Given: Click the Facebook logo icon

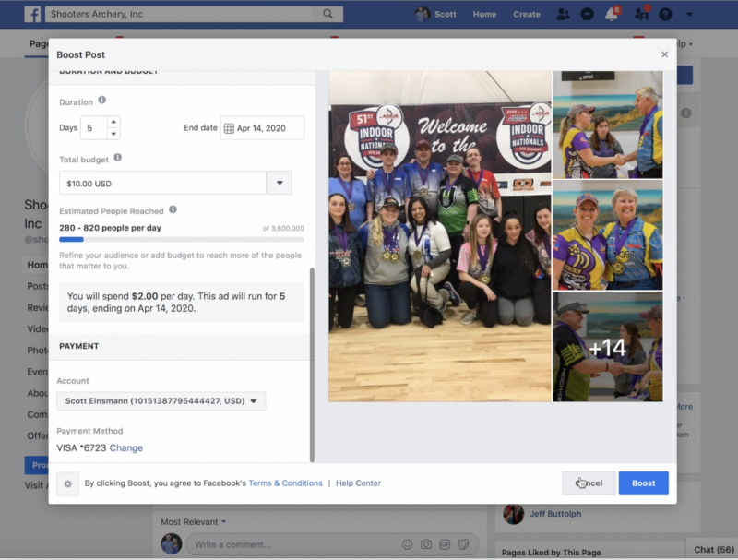Looking at the screenshot, I should [32, 14].
